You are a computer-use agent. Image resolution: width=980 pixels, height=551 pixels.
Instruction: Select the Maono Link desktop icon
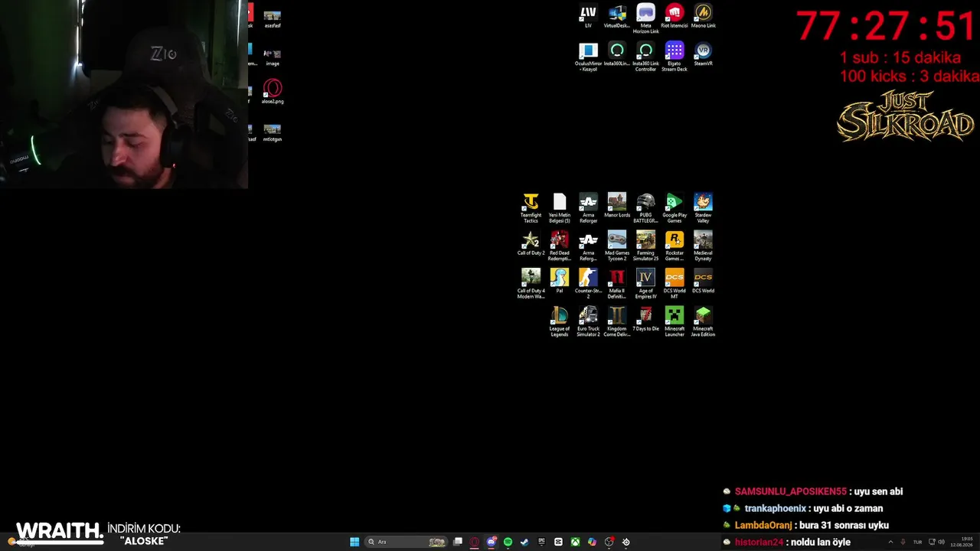tap(703, 16)
